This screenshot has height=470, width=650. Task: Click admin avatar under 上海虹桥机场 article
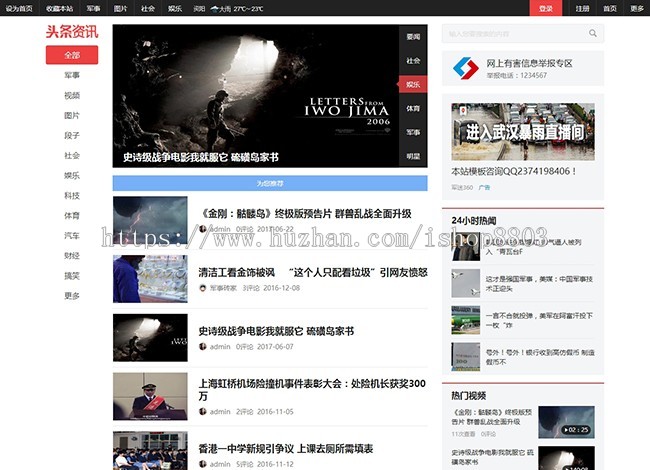tap(203, 411)
